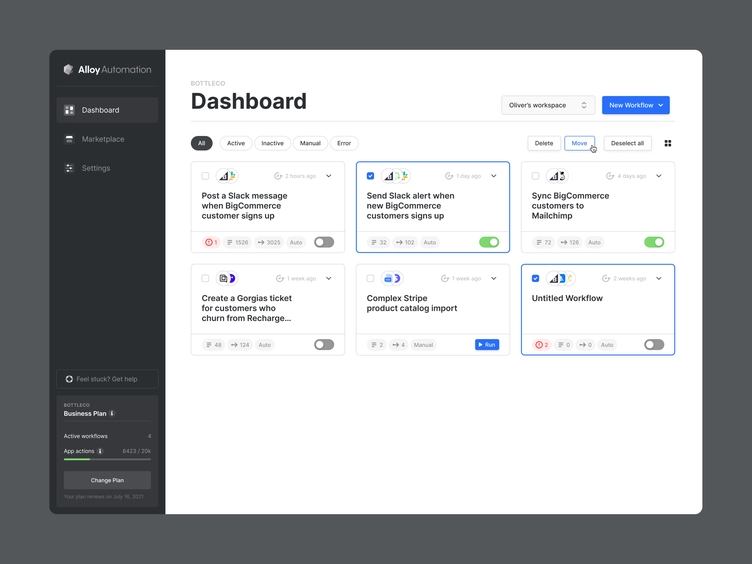The height and width of the screenshot is (564, 752).
Task: Click the Dashboard grid icon in sidebar
Action: (x=70, y=110)
